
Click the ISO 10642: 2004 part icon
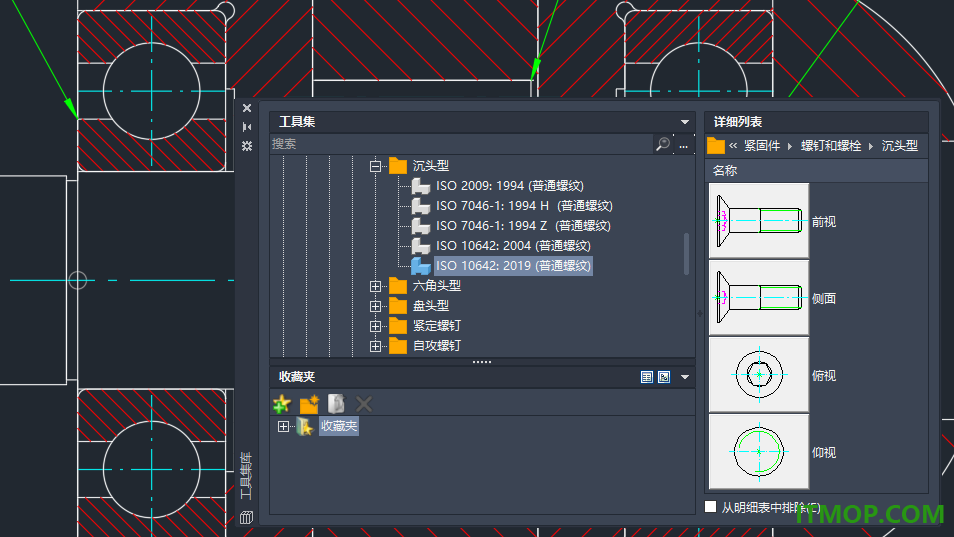pos(420,246)
